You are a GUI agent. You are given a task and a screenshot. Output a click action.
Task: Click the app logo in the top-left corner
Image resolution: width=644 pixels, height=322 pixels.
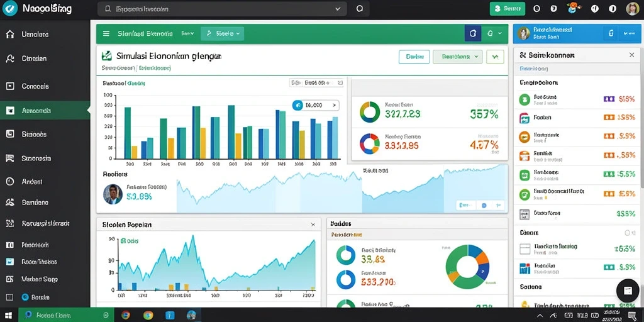coord(10,8)
